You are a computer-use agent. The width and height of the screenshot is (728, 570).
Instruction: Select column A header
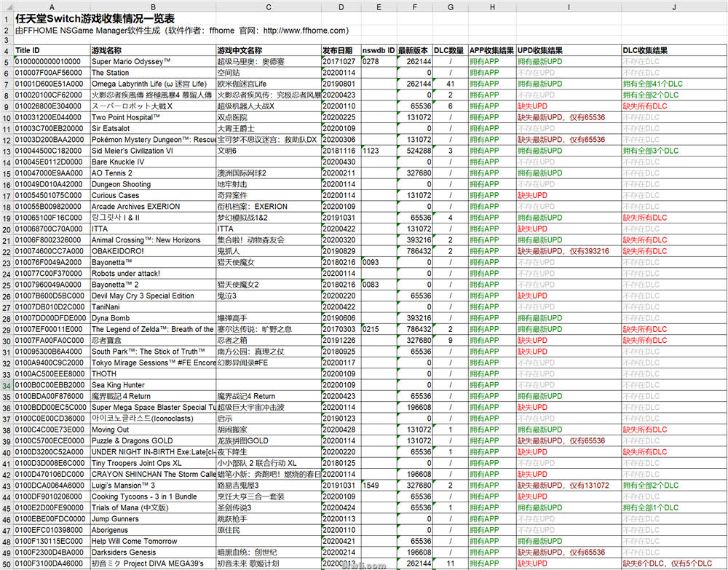click(x=52, y=7)
